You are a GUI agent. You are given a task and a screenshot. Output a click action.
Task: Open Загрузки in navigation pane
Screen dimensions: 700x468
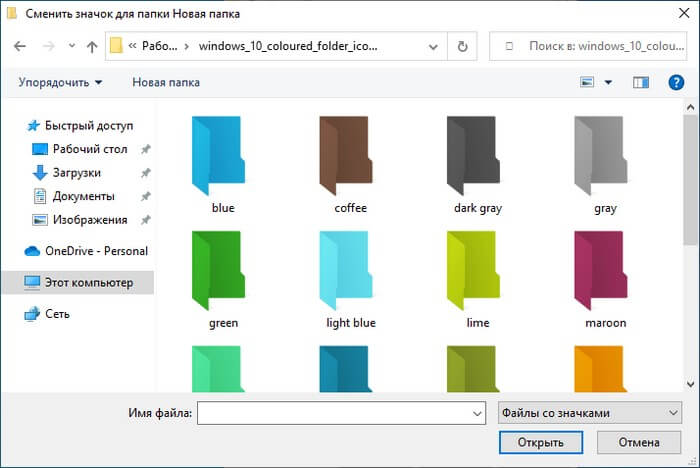click(67, 173)
